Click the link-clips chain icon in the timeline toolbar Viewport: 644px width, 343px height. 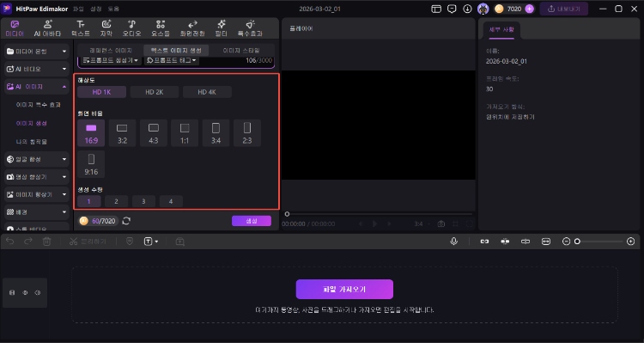484,242
